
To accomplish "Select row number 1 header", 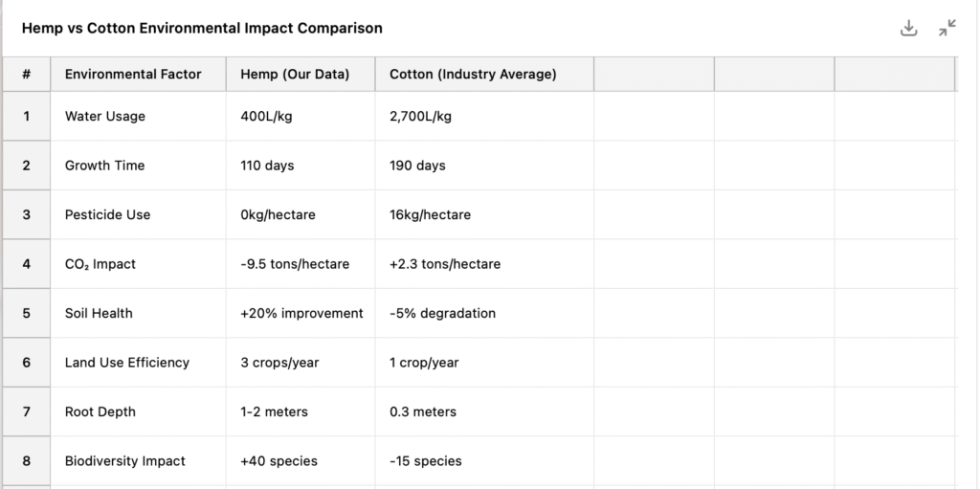I will [26, 117].
